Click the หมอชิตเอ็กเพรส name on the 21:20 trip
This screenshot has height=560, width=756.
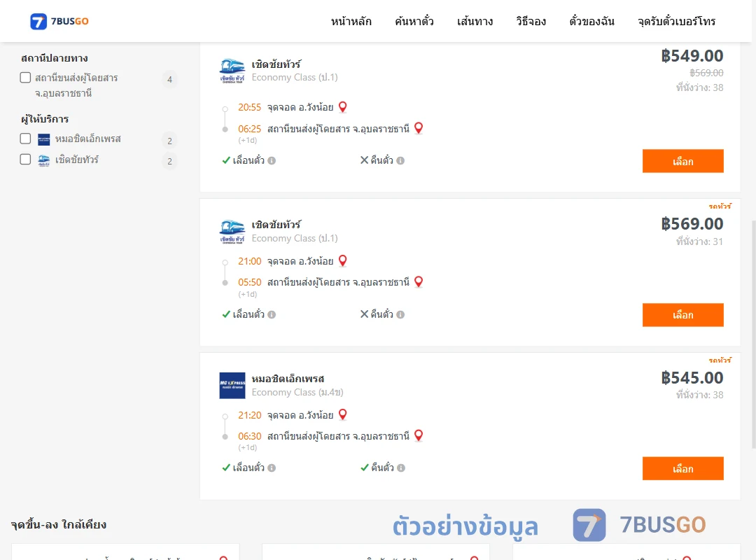(x=288, y=379)
